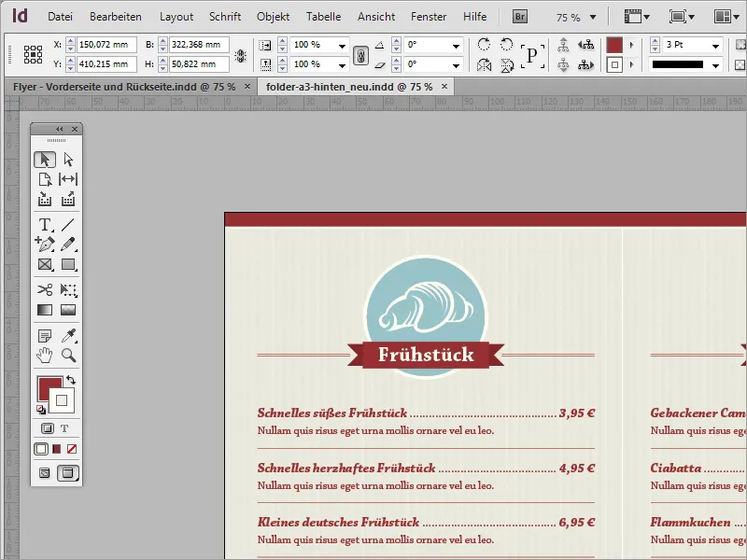Screen dimensions: 747x560
Task: Select the Scissors tool
Action: [43, 290]
